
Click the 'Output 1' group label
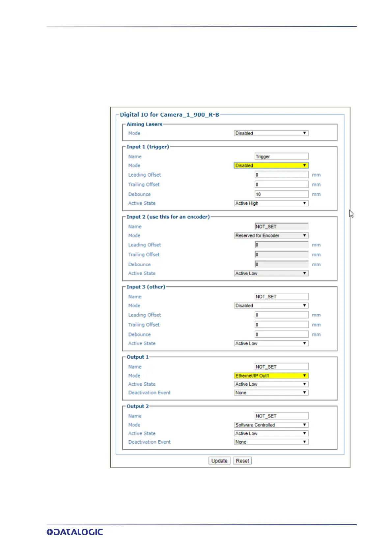[138, 357]
